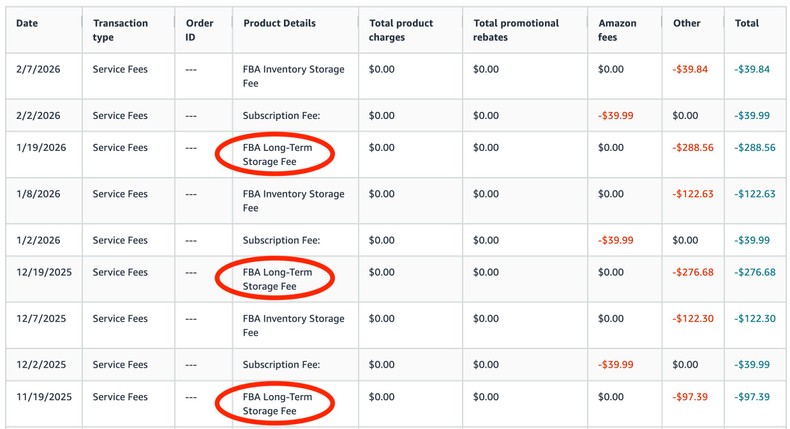Click the 1/8/2026 FBA Inventory Storage Fee
Screen dimensions: 790x429
(293, 201)
